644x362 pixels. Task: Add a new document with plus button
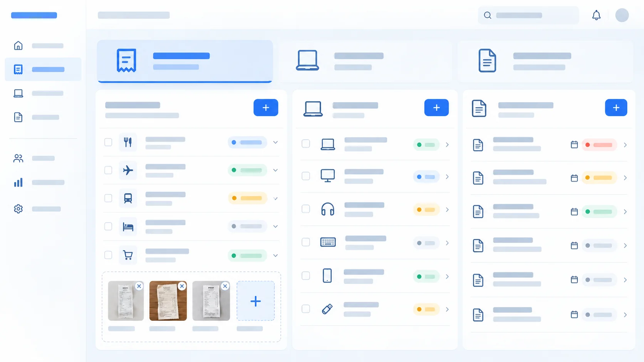pos(616,108)
